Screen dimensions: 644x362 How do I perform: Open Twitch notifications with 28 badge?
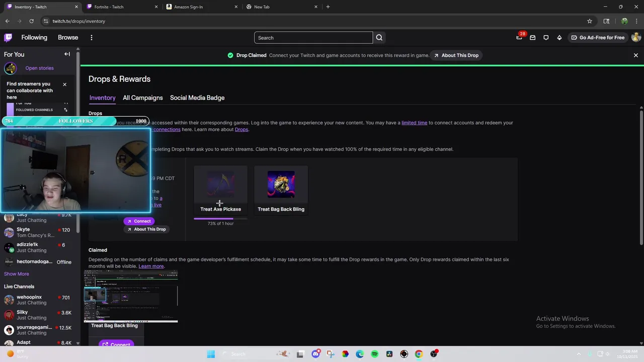519,38
